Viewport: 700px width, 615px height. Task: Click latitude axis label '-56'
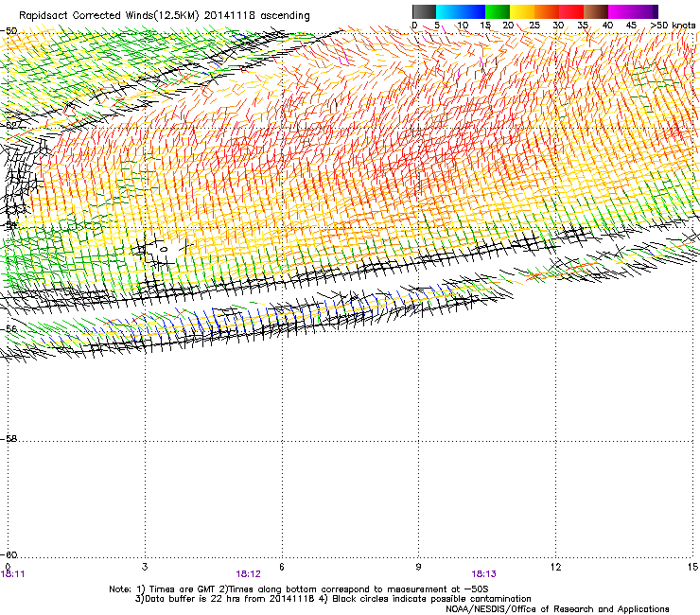click(9, 328)
